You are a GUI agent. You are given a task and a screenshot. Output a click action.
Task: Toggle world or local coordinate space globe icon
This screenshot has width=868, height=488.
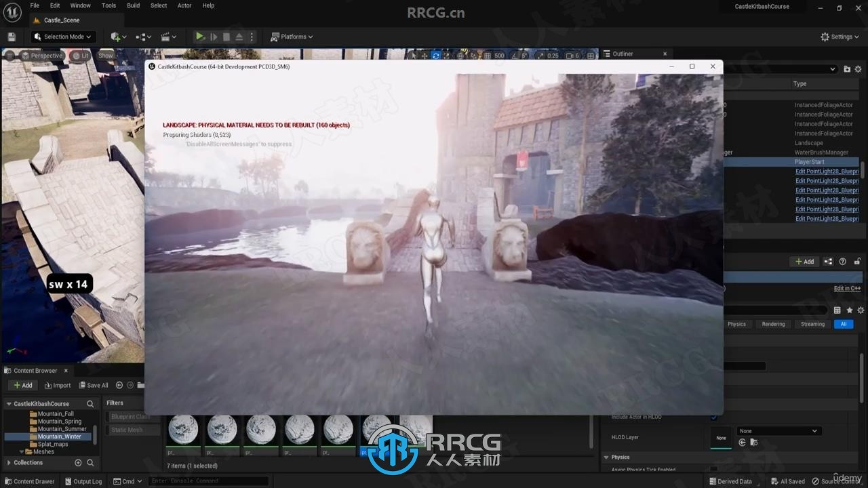(x=461, y=56)
